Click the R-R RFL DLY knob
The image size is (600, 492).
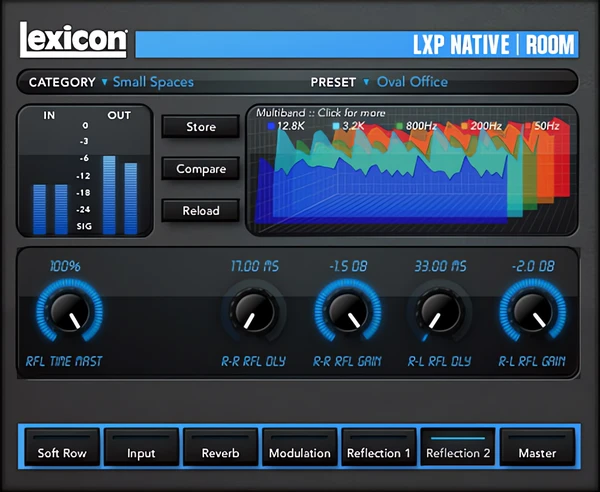(x=253, y=311)
